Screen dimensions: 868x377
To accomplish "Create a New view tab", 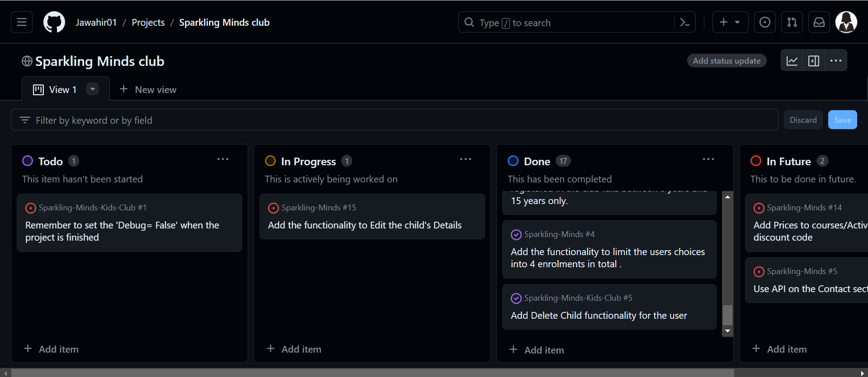I will point(148,89).
